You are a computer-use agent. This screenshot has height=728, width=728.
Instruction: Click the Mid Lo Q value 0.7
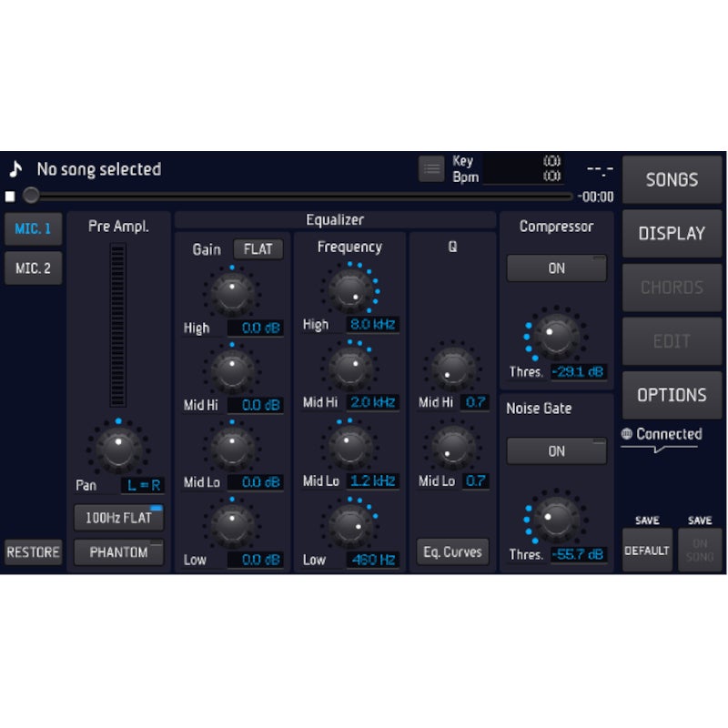pos(475,481)
